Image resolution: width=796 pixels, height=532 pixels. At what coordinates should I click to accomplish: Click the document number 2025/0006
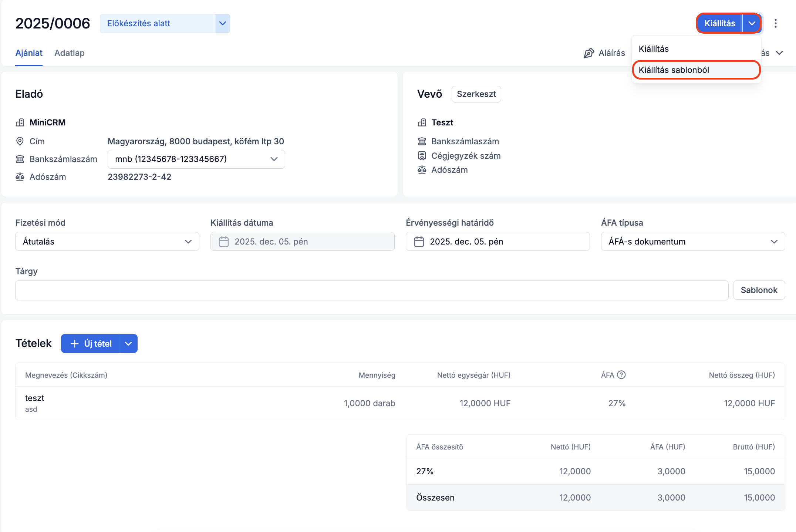pos(53,23)
